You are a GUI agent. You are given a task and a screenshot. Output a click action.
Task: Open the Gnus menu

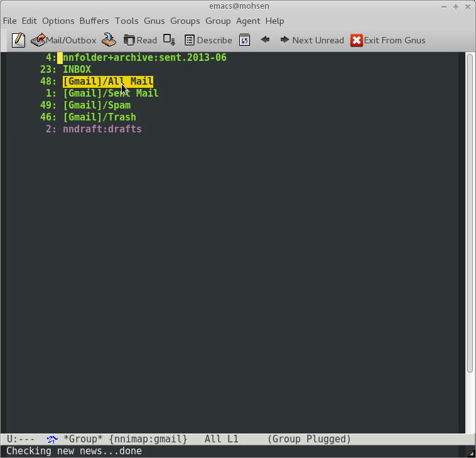(x=154, y=21)
